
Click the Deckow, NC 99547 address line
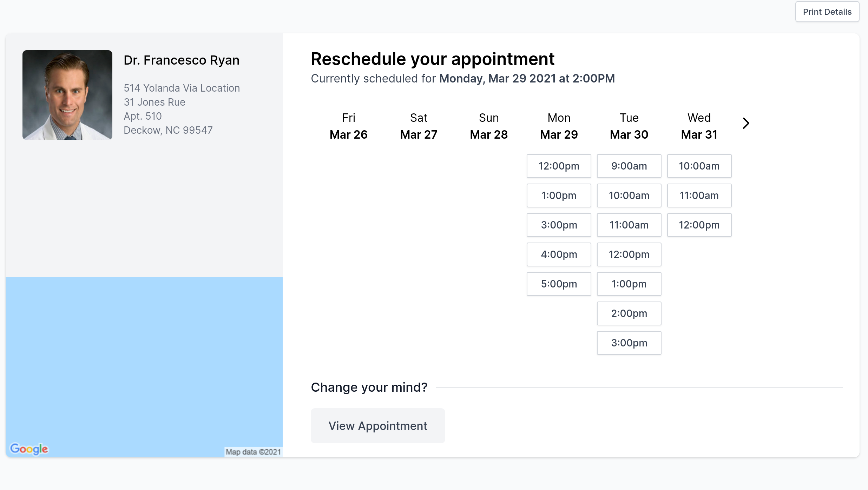tap(168, 130)
